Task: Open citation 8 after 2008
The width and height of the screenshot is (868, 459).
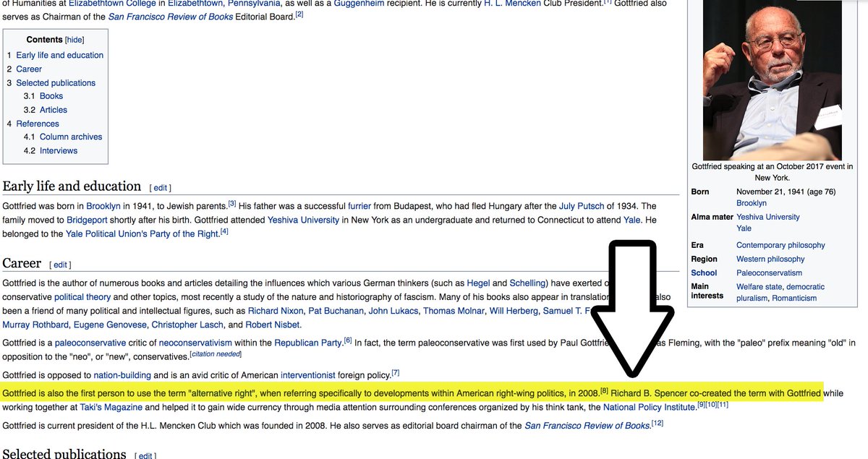Action: (605, 390)
